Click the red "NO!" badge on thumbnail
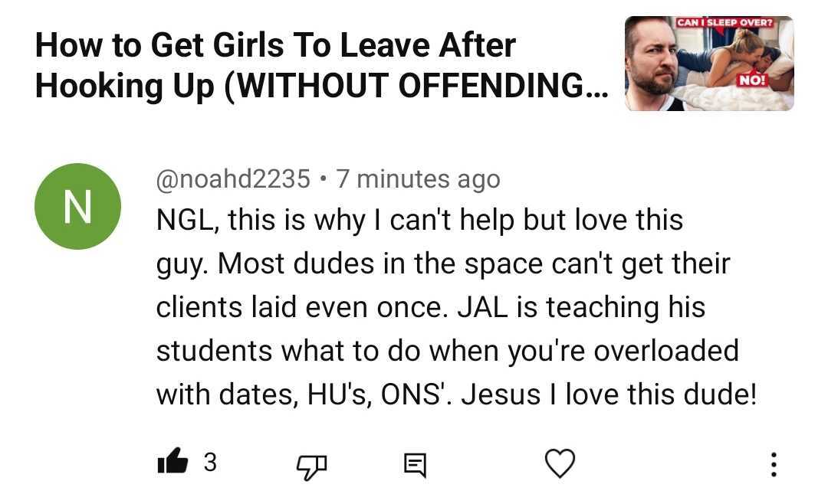 752,79
